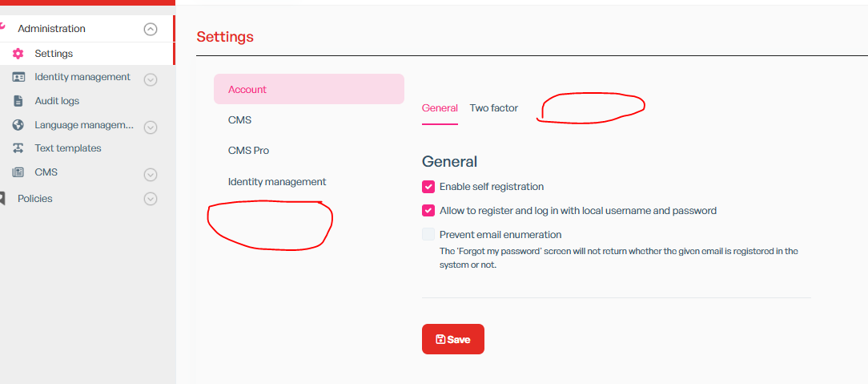Click the red Save button
Viewport: 868px width, 384px height.
[453, 339]
